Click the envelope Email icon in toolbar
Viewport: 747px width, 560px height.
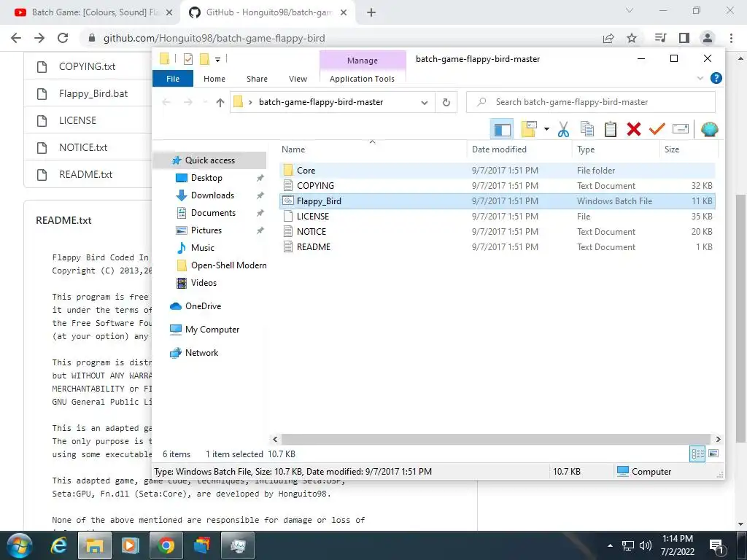(681, 129)
